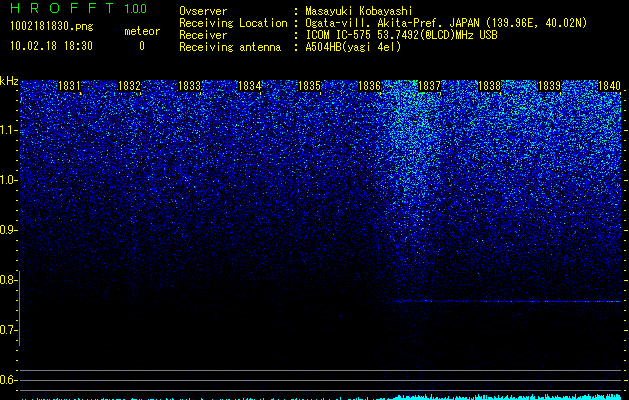Click the 1.1 kHz axis label
Viewport: 629px width, 400px height.
pyautogui.click(x=9, y=130)
